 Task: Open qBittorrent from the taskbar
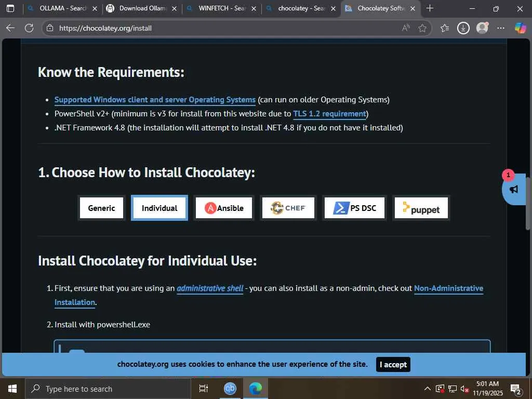pos(230,389)
